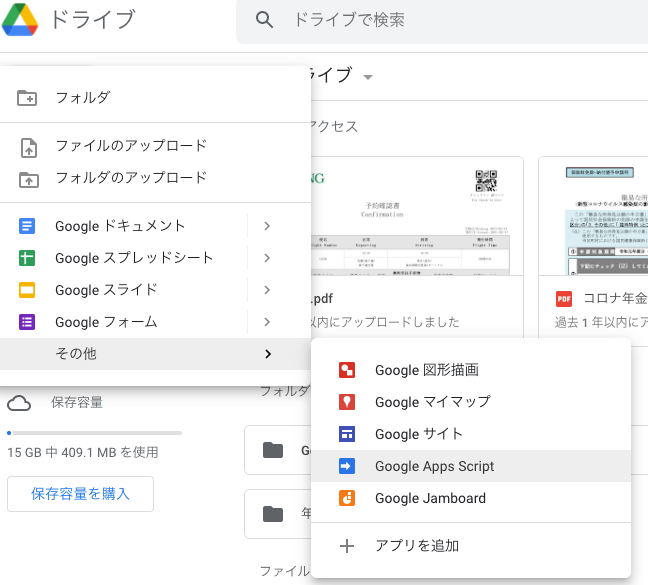
Task: Open the 保存容量 storage link
Action: coord(77,402)
